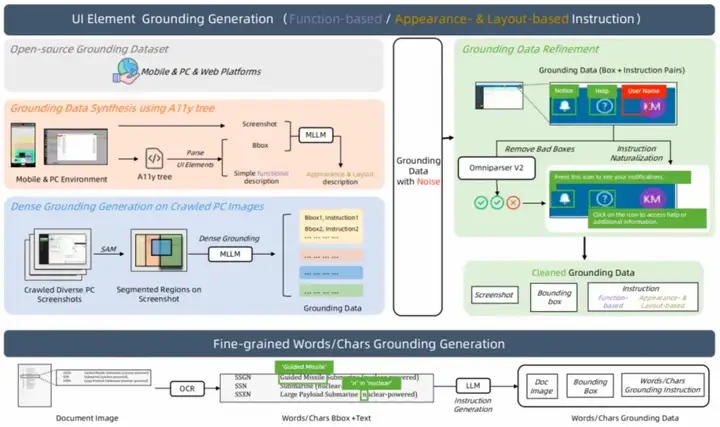
Task: Click the 'UI Element Grounding Generation' title banner
Action: pos(360,19)
